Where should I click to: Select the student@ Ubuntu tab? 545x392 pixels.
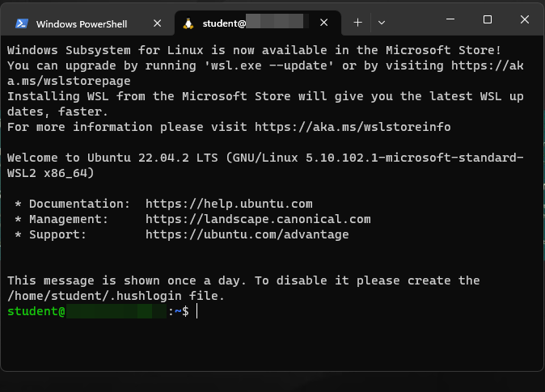pos(258,23)
